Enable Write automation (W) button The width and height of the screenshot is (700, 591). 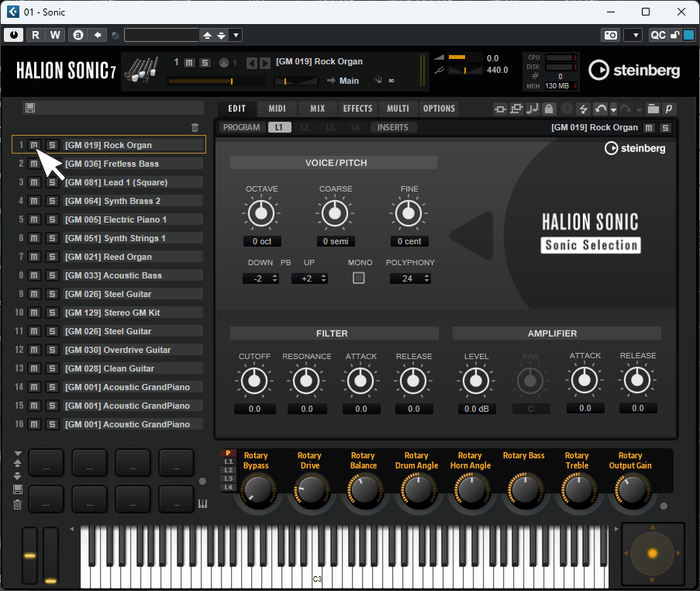tap(55, 35)
